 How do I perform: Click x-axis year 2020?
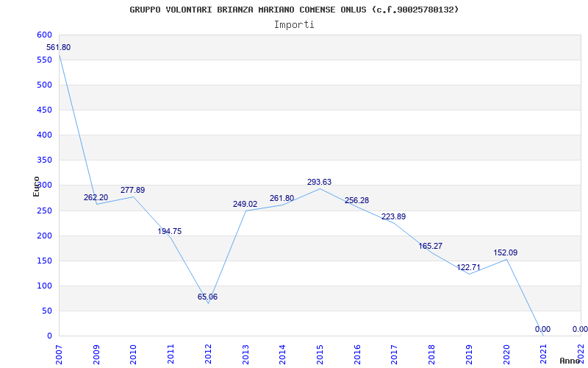506,355
